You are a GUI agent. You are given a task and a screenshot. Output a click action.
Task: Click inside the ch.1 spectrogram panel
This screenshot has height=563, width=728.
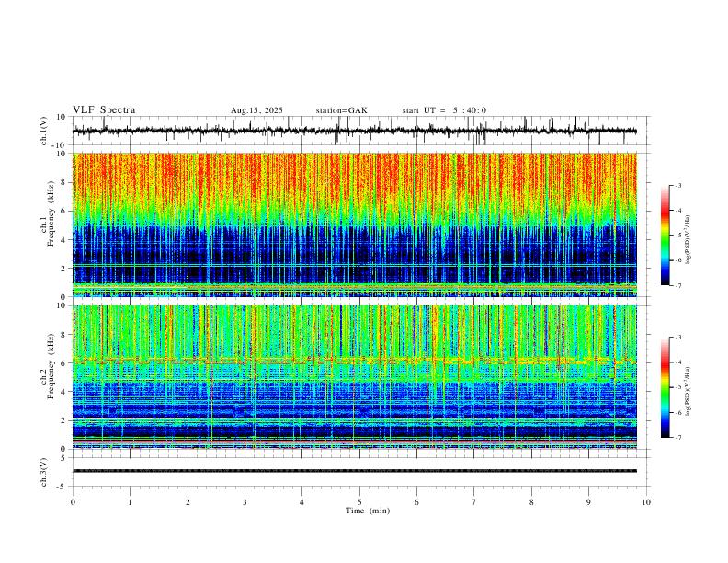tap(354, 224)
